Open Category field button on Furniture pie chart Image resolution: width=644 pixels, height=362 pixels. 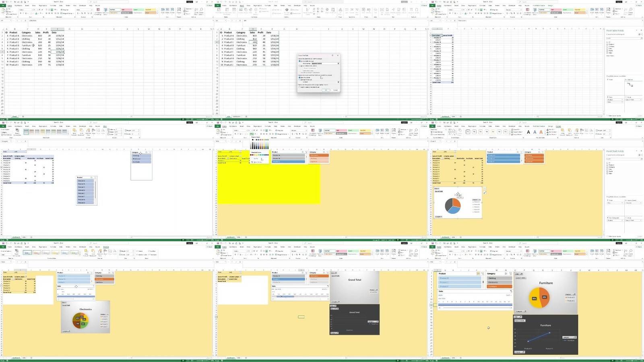pos(521,311)
